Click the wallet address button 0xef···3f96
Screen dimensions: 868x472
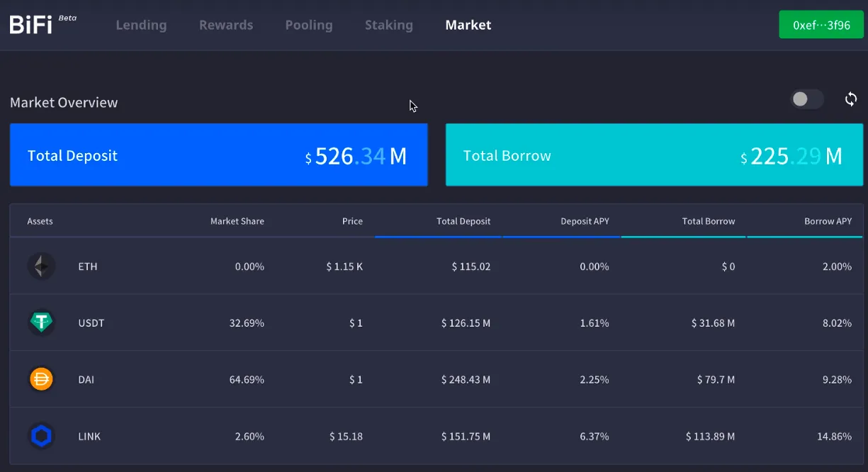(x=821, y=25)
